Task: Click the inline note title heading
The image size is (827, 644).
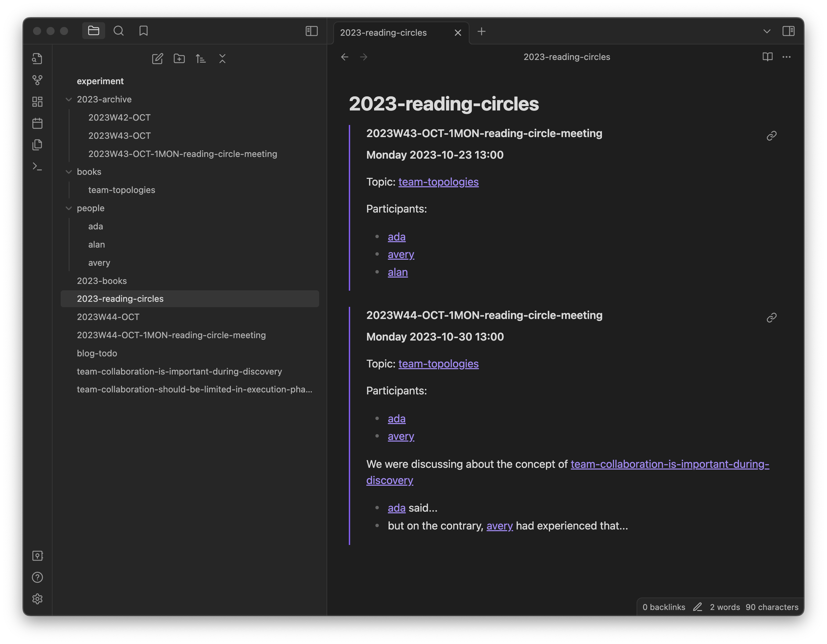Action: [443, 104]
